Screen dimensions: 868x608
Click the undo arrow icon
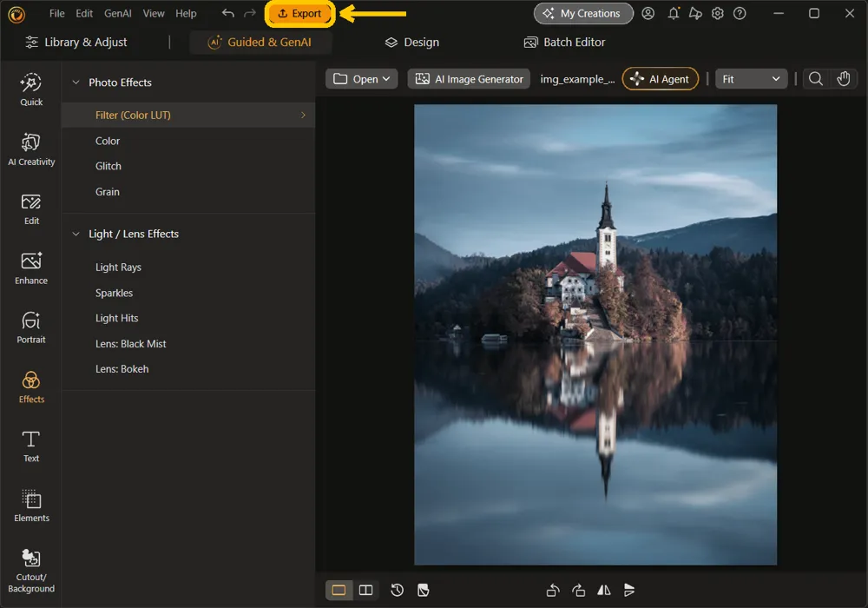pyautogui.click(x=227, y=13)
